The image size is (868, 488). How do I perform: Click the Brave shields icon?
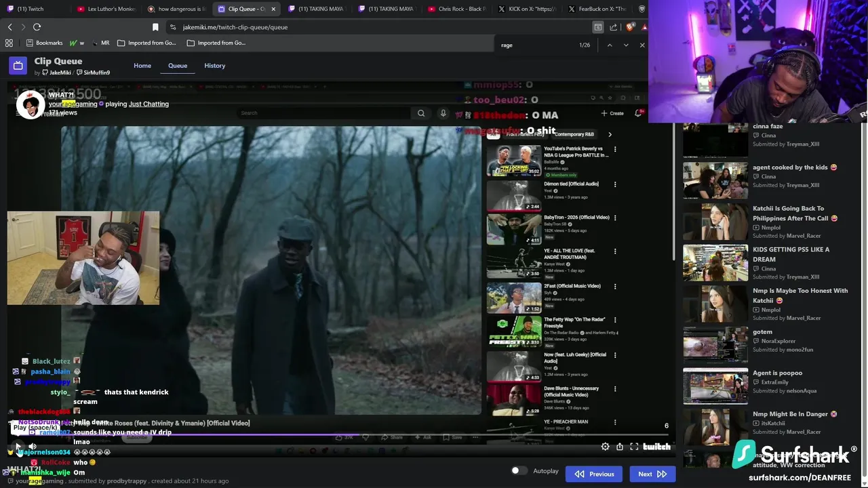[x=630, y=27]
